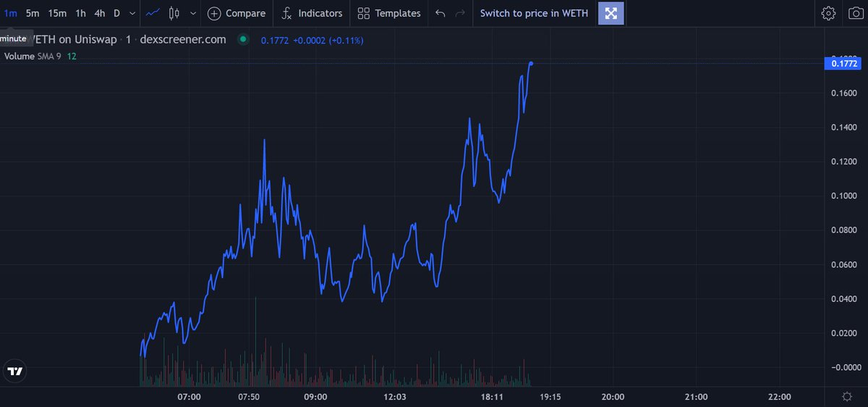Select the 5m timeframe
This screenshot has height=407, width=868.
(33, 13)
